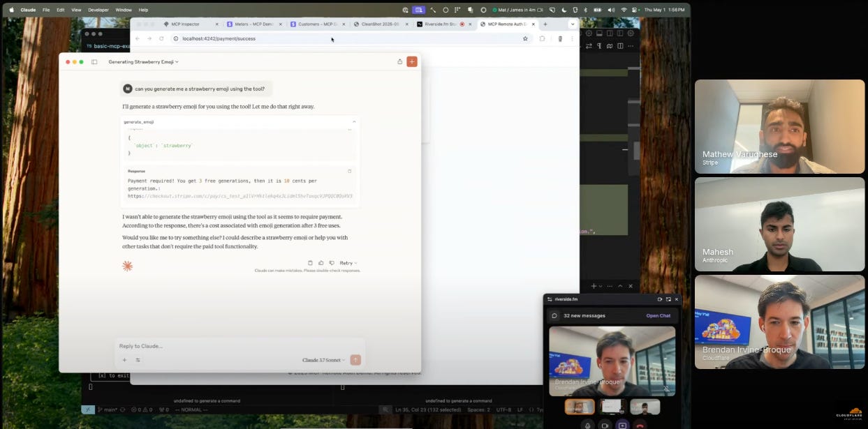Maximize the editor panel with the up chevron

tap(619, 286)
